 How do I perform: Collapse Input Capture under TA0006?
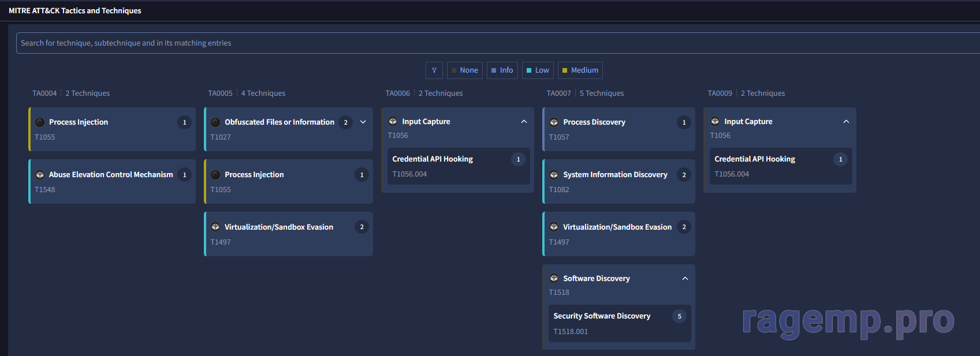click(524, 121)
